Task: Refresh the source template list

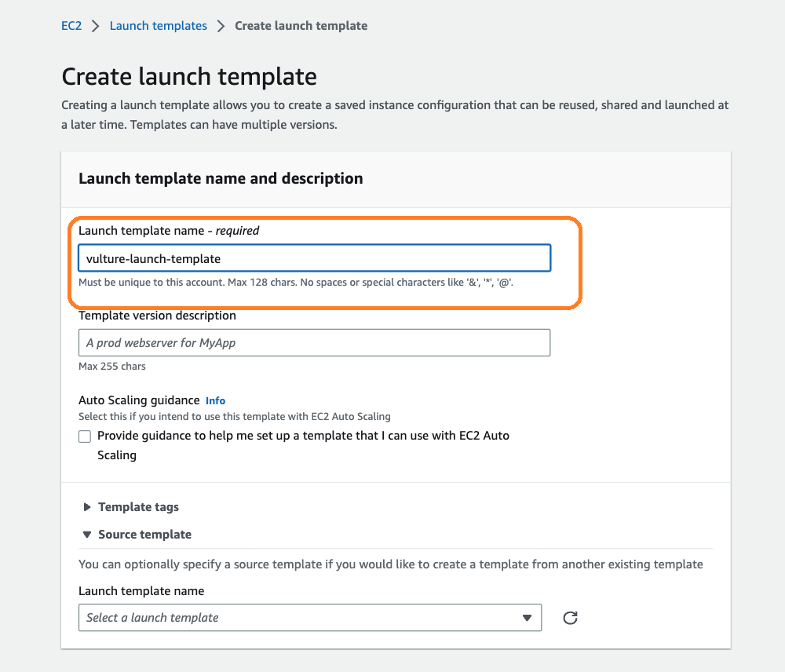Action: (x=569, y=618)
